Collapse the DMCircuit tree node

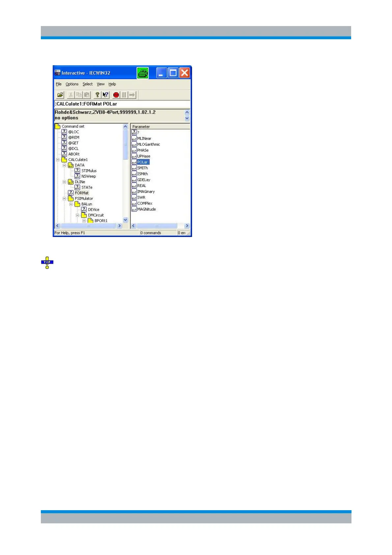pos(78,215)
